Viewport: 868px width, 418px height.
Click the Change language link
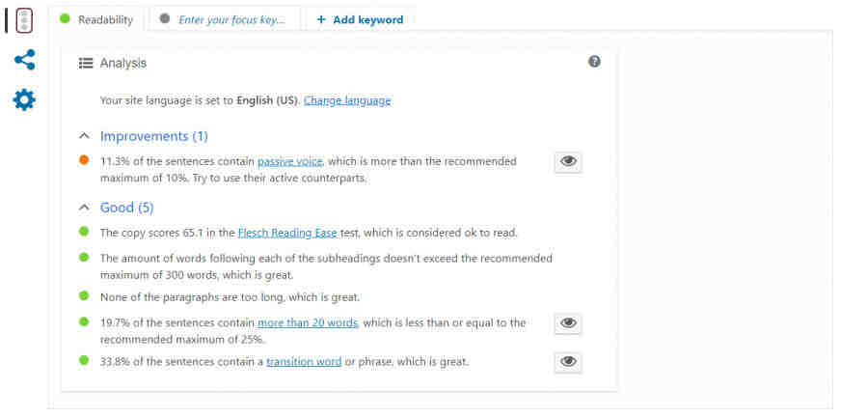[x=347, y=100]
